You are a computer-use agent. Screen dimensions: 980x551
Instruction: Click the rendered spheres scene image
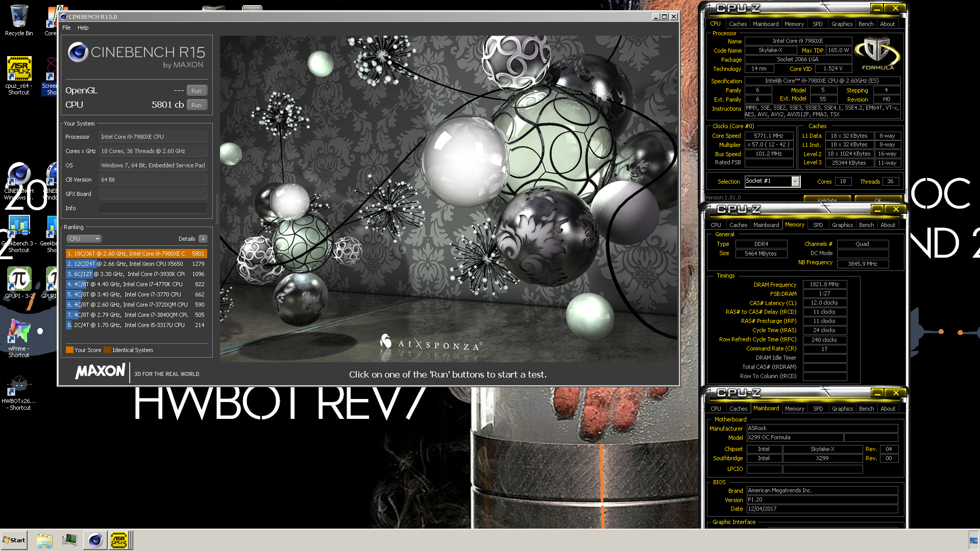(x=449, y=199)
